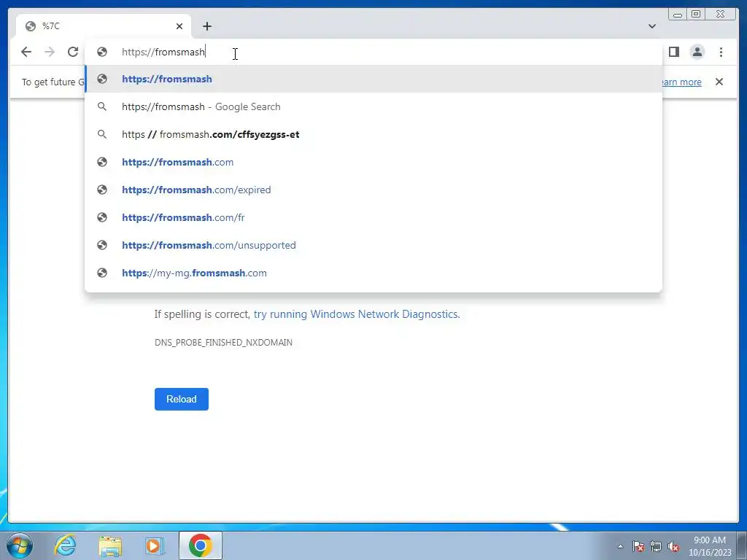747x560 pixels.
Task: Open the profile avatar menu
Action: pos(697,52)
